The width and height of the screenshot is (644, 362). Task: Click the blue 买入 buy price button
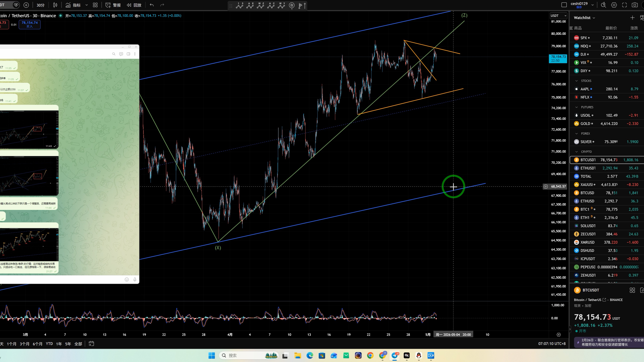point(30,24)
